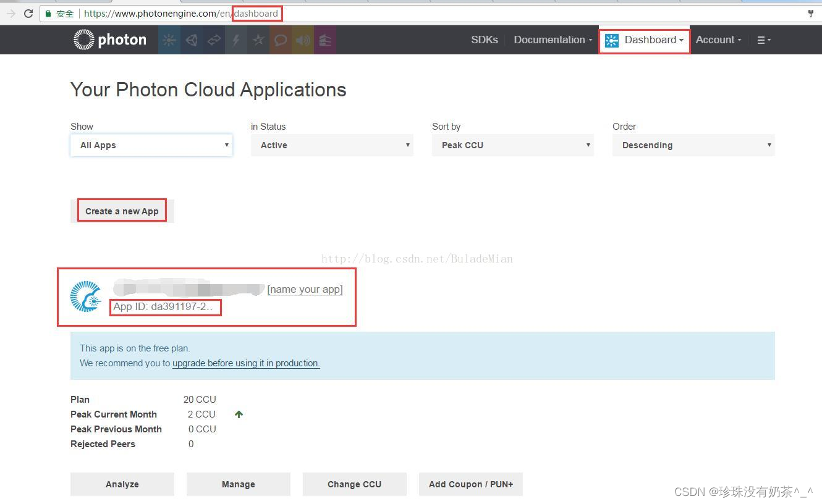Open the star product icon in navbar
This screenshot has height=504, width=822.
click(258, 40)
